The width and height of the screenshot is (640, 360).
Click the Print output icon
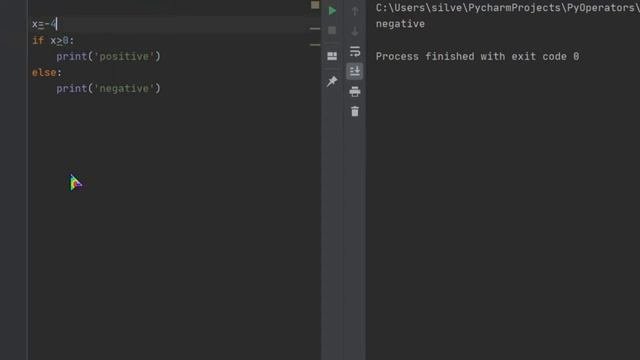[x=355, y=91]
